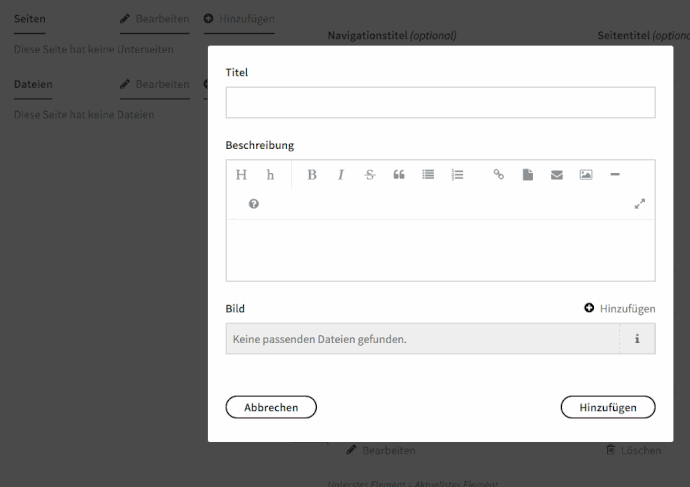Image resolution: width=690 pixels, height=487 pixels.
Task: Insert a blockquote
Action: (x=399, y=175)
